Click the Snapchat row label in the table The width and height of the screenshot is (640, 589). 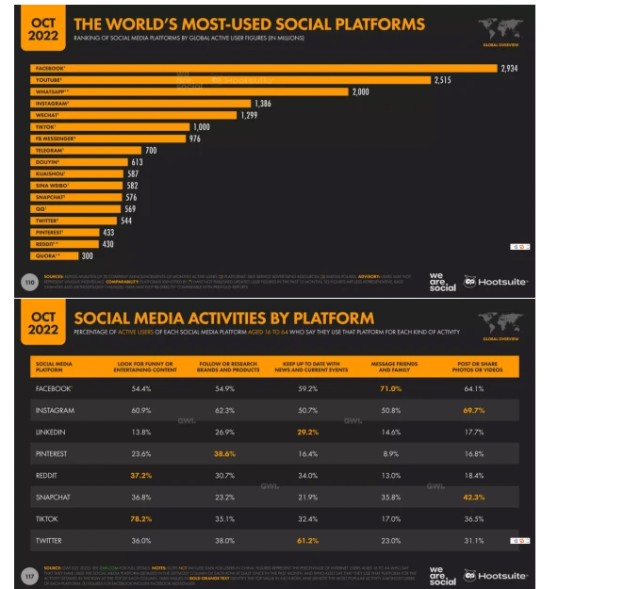tap(53, 497)
